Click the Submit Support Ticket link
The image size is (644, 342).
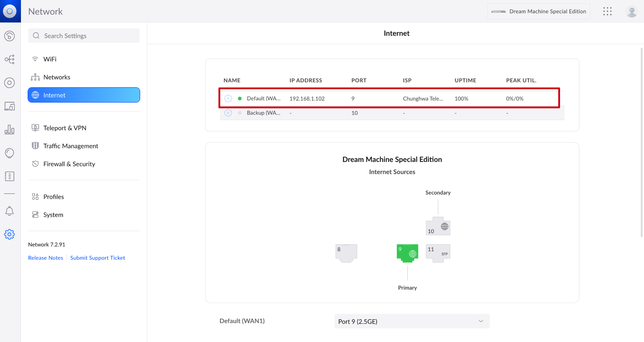(97, 258)
